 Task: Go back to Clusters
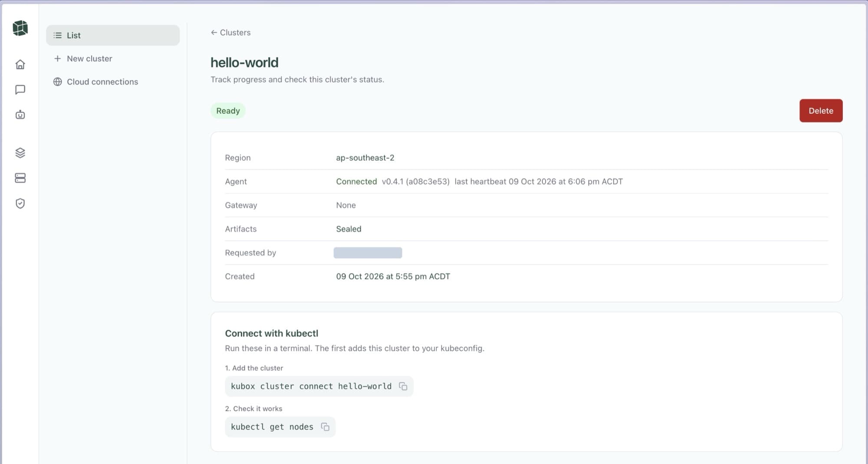230,33
